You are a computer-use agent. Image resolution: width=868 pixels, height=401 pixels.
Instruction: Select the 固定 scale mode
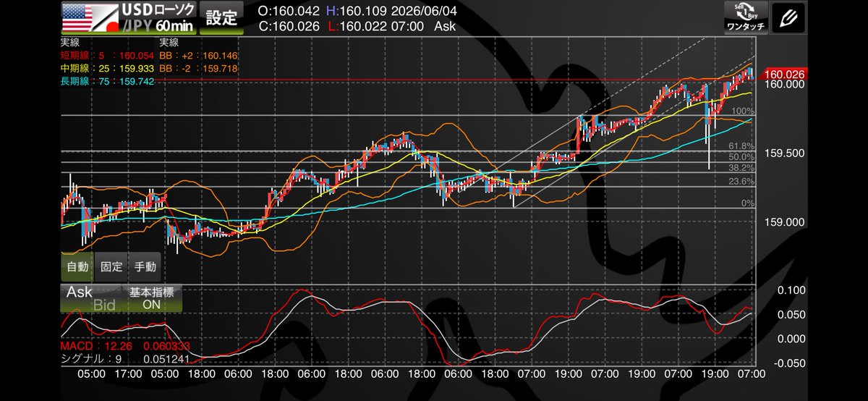(x=111, y=266)
